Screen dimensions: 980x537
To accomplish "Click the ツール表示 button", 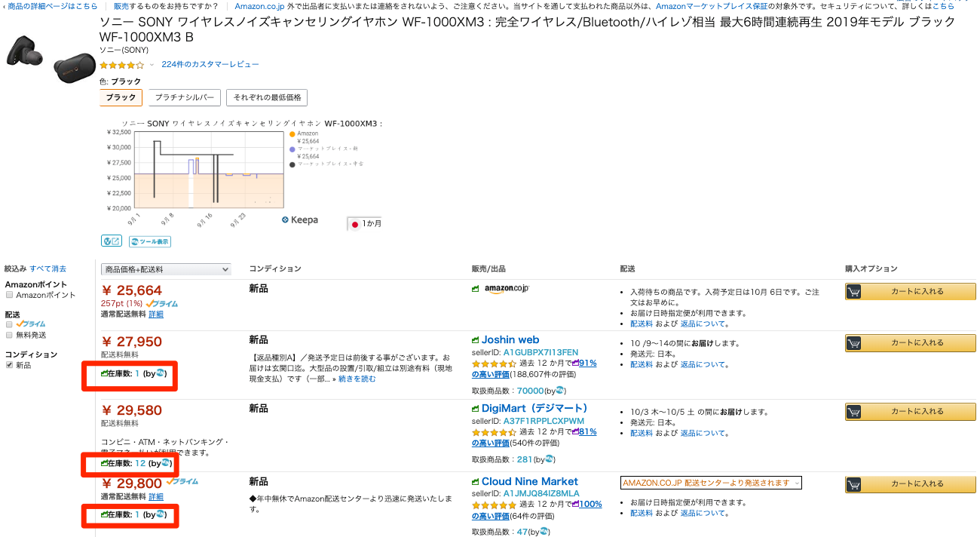I will click(x=150, y=241).
